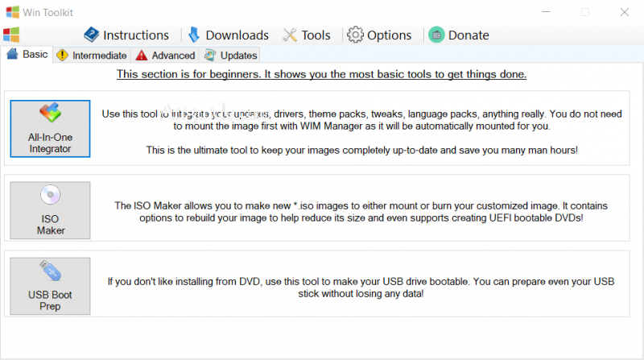The height and width of the screenshot is (360, 644).
Task: Click the house icon on Basic tab
Action: pos(12,54)
